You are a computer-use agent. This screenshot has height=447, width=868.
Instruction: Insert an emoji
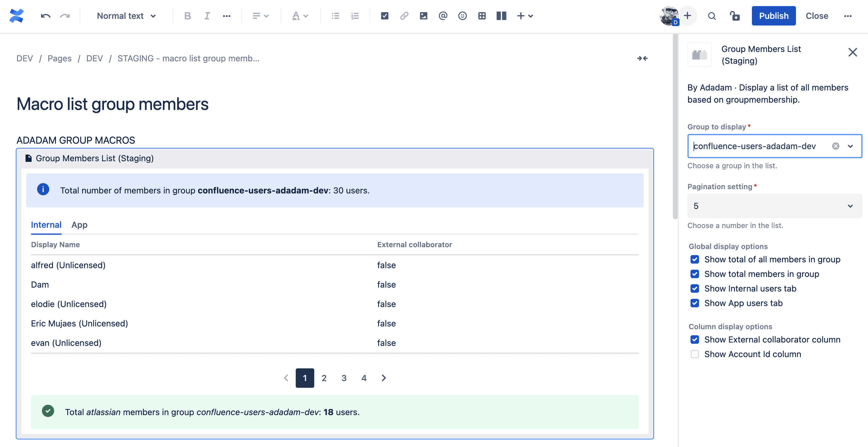pyautogui.click(x=462, y=16)
